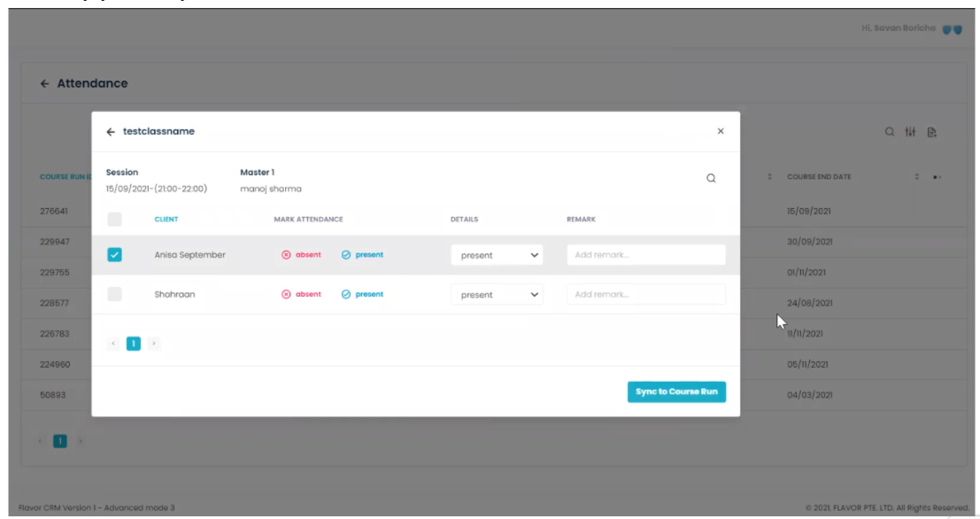
Task: Mark Shahraan as absent
Action: (x=301, y=295)
